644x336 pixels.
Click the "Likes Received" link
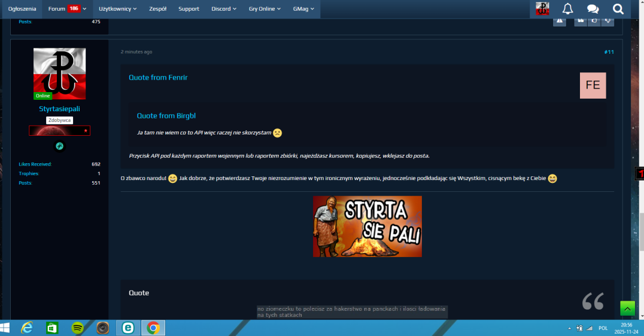[35, 164]
